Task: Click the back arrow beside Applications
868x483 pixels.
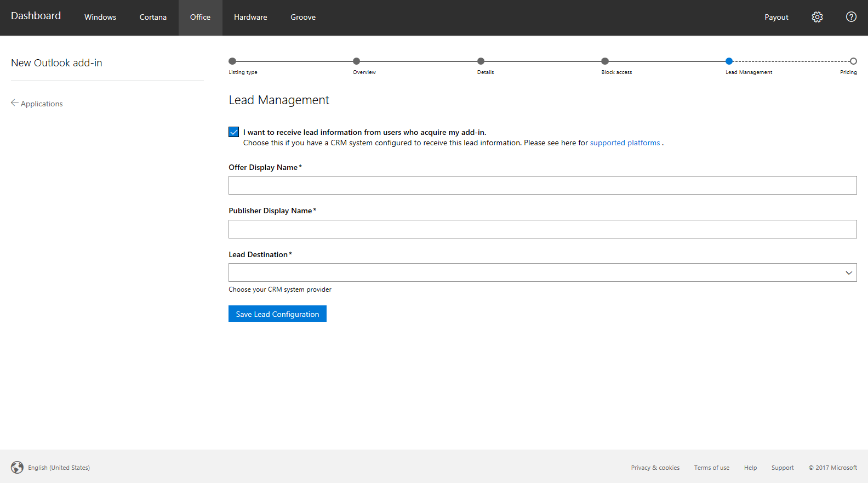Action: [15, 103]
